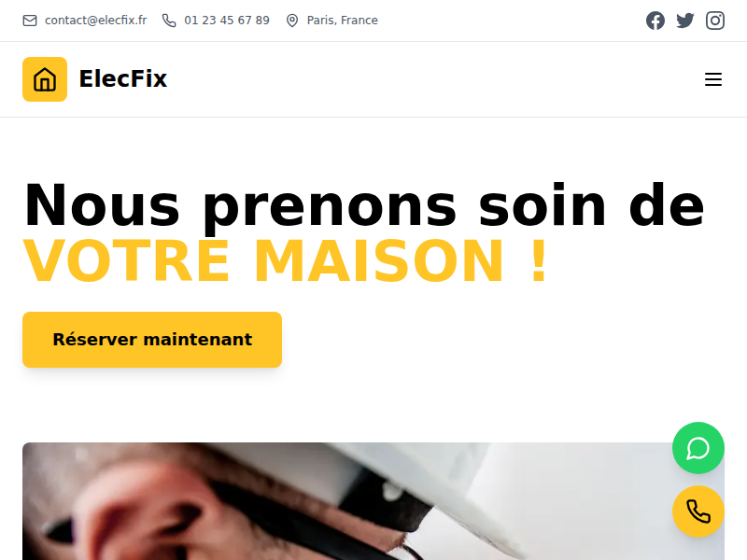Open the green WhatsApp chat bubble
Image resolution: width=747 pixels, height=560 pixels.
click(698, 448)
